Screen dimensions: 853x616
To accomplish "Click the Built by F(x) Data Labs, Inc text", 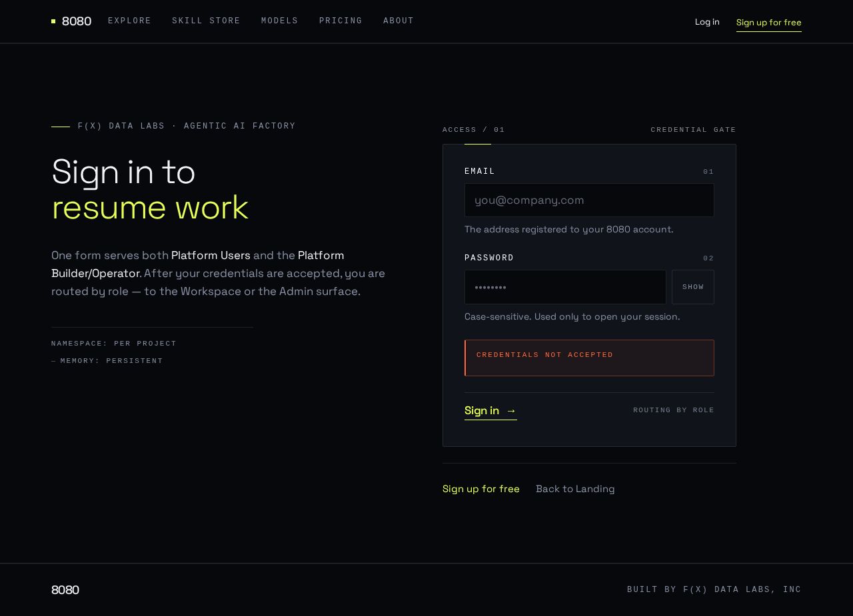I will 714,589.
